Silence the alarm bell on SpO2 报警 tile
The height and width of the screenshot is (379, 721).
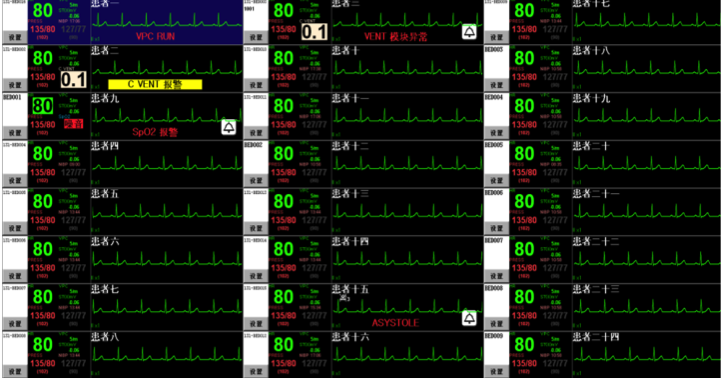point(229,127)
